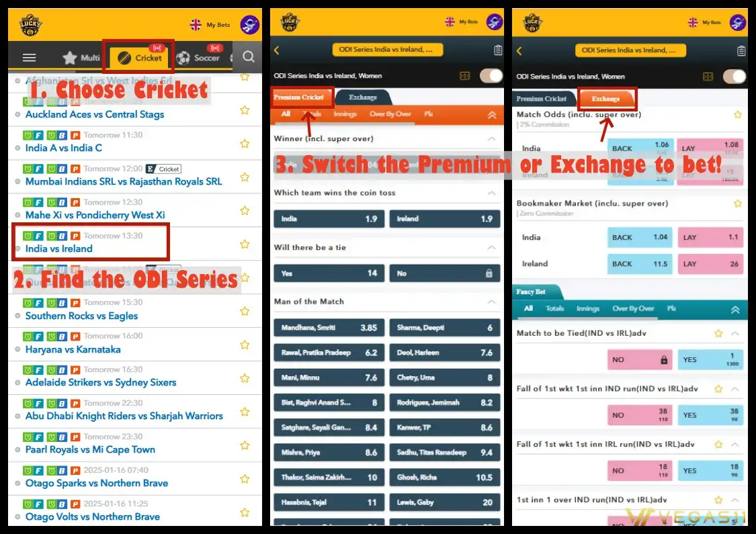
Task: Collapse the Winner (incl. super over) section
Action: tap(491, 139)
